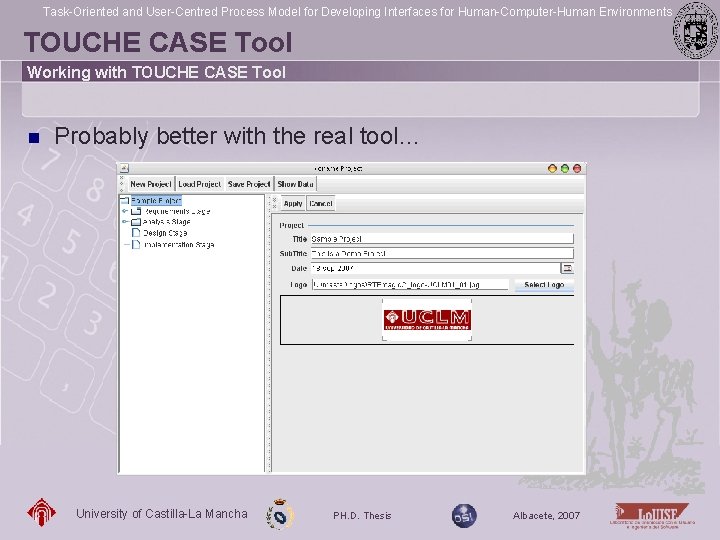The image size is (720, 540).
Task: Click the window menu icon in title bar
Action: click(x=124, y=168)
